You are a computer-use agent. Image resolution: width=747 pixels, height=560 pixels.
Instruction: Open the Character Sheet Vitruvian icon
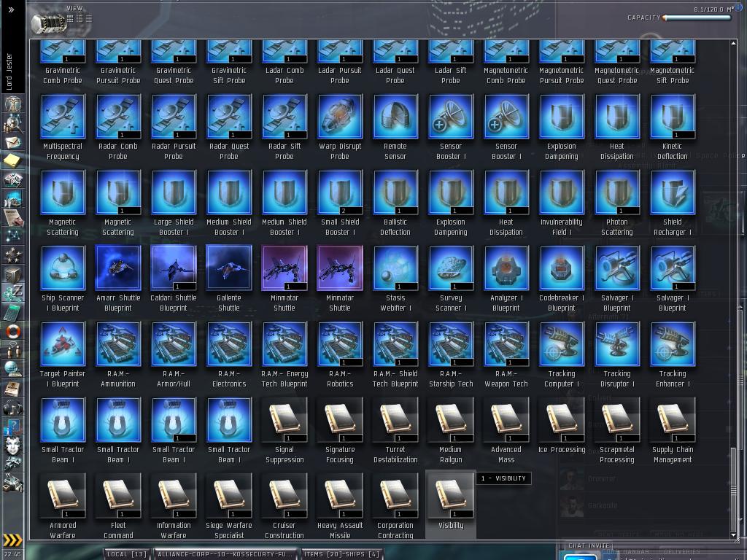[x=13, y=104]
